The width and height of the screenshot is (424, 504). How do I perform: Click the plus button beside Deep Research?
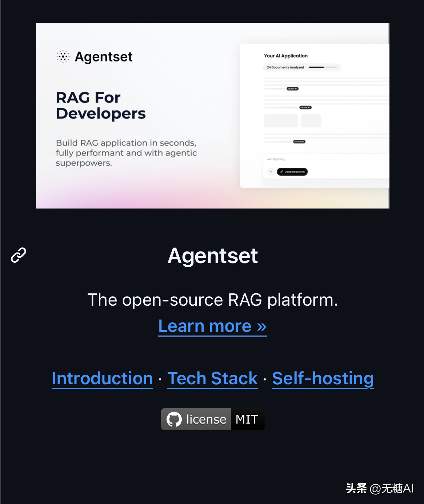(271, 172)
